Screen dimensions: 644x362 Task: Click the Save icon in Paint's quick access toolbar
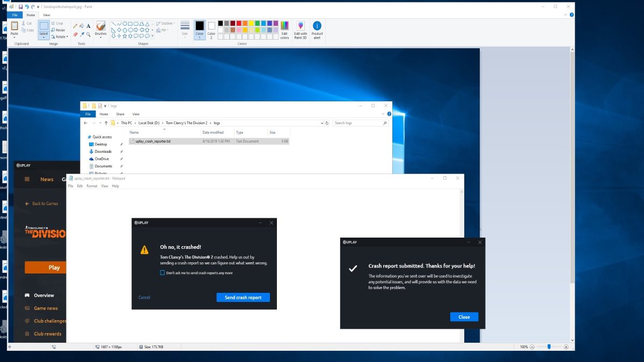coord(20,6)
